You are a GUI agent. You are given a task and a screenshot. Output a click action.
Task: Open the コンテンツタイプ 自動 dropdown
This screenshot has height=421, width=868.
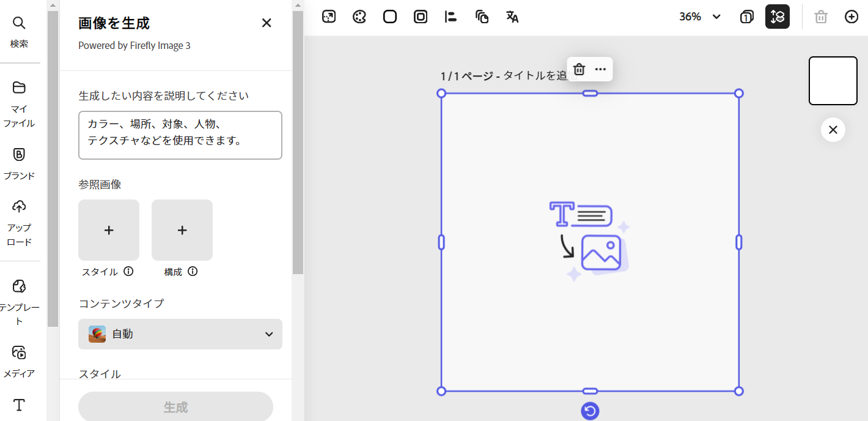pyautogui.click(x=180, y=334)
